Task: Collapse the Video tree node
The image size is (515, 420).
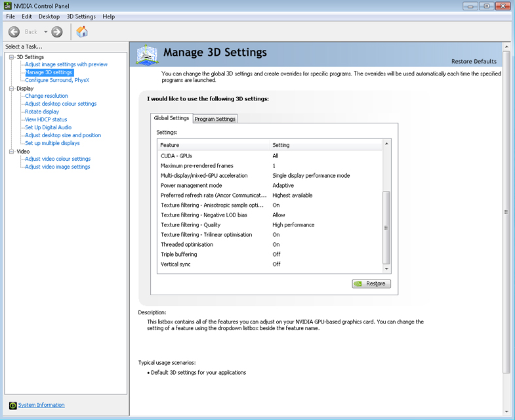Action: pos(12,152)
